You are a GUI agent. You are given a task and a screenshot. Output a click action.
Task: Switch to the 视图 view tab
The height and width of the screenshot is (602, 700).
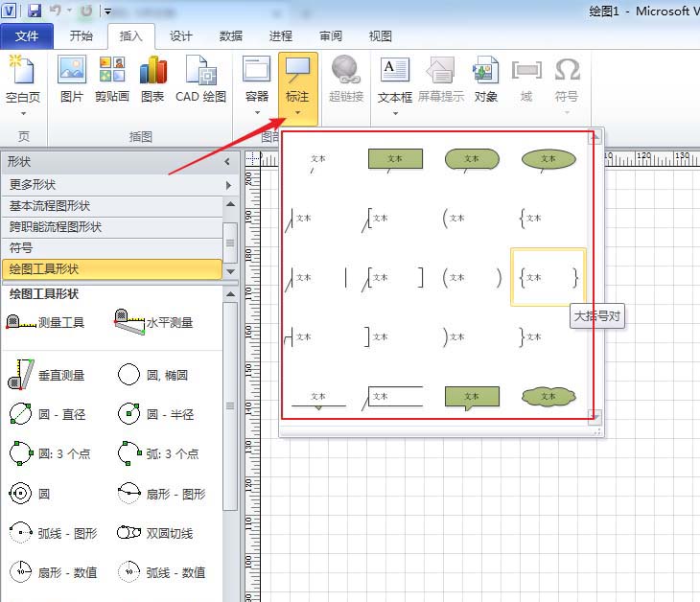(x=381, y=36)
